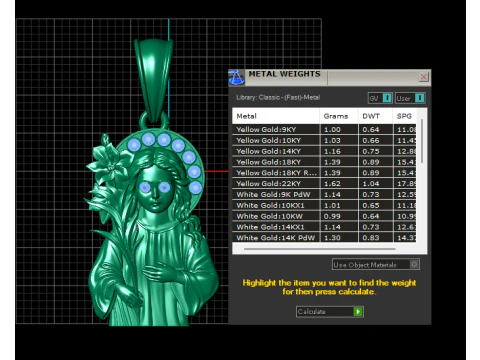This screenshot has height=360, width=480.
Task: Select the Yellow Gold:22KY row
Action: 324,183
